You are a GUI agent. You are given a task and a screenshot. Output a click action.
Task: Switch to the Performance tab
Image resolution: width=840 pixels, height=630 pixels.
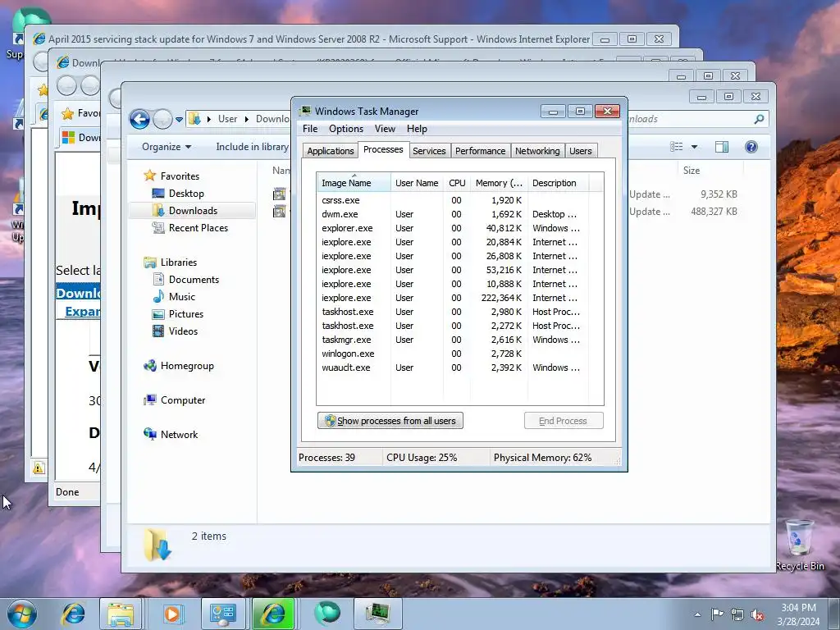[480, 151]
